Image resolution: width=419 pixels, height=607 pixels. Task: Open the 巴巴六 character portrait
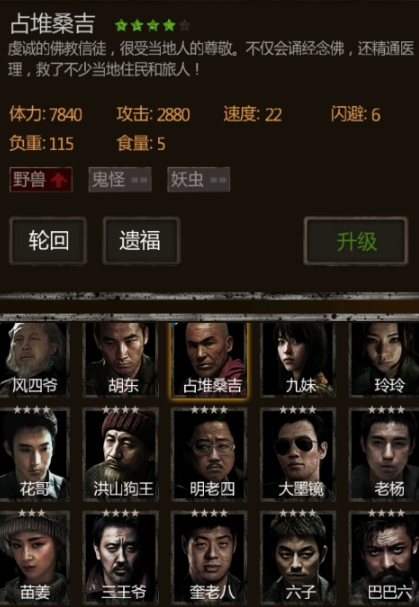384,557
